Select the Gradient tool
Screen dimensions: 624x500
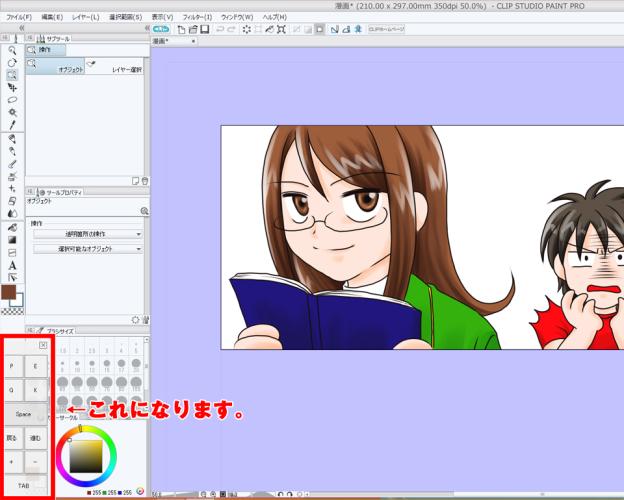coord(12,240)
